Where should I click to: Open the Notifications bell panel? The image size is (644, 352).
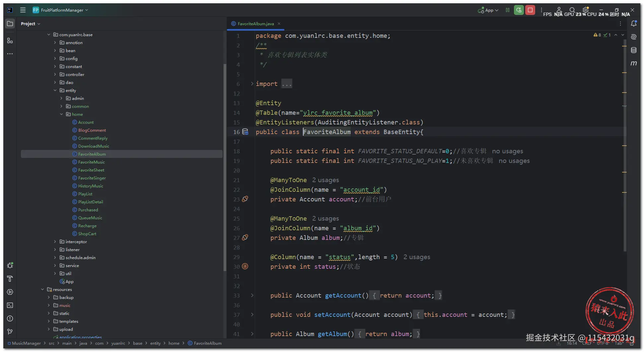(634, 24)
